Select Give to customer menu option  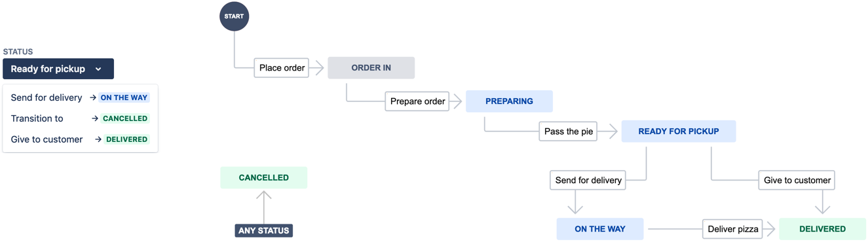(x=80, y=139)
